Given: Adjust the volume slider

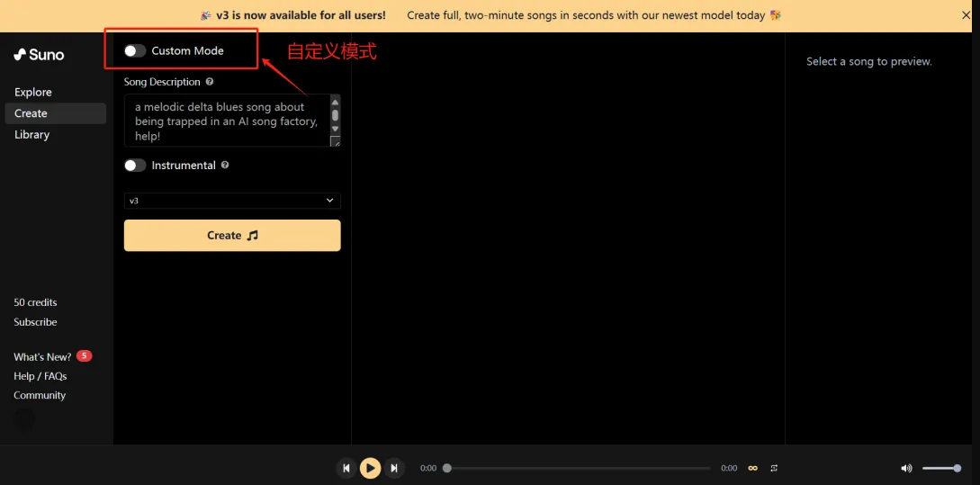Looking at the screenshot, I should pos(941,468).
